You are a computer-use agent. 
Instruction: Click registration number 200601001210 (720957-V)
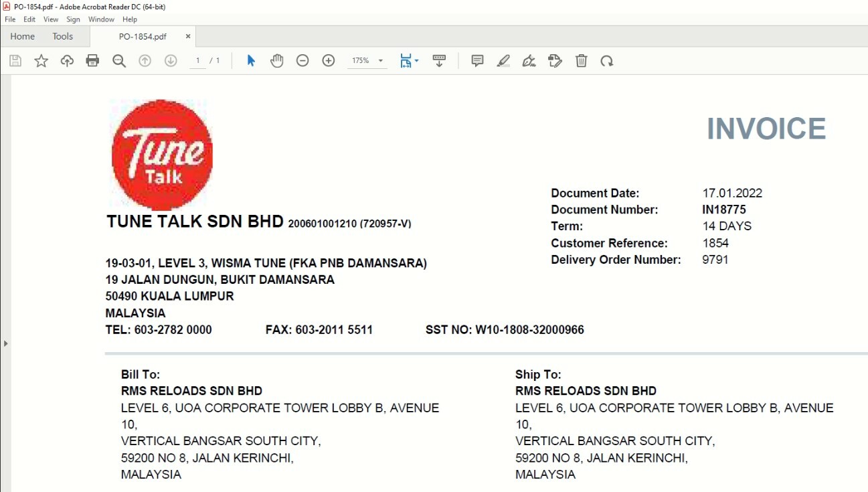click(350, 224)
